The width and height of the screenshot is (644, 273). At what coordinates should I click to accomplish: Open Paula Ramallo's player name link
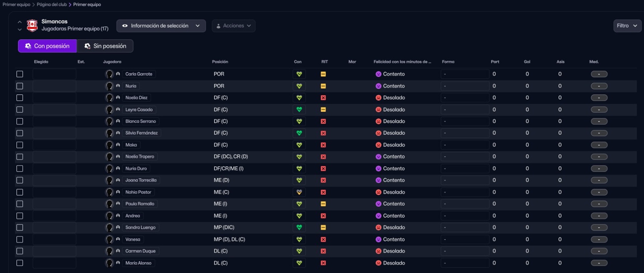coord(140,204)
